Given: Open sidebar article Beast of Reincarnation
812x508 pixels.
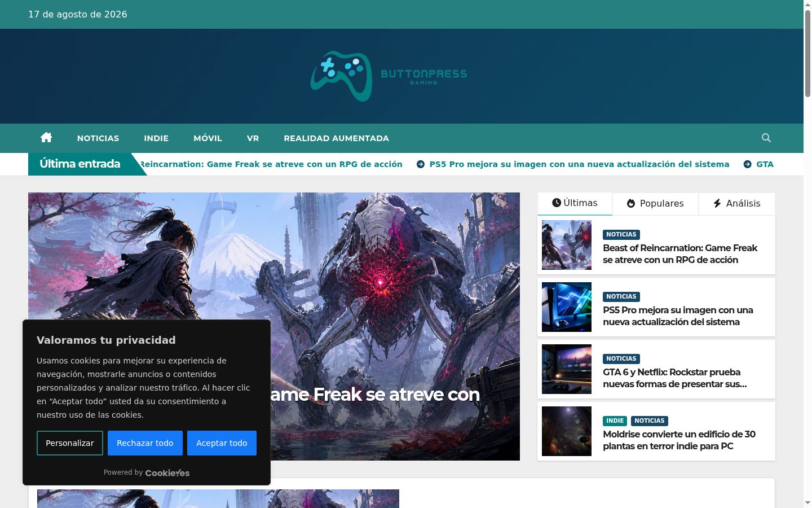Looking at the screenshot, I should click(x=680, y=254).
